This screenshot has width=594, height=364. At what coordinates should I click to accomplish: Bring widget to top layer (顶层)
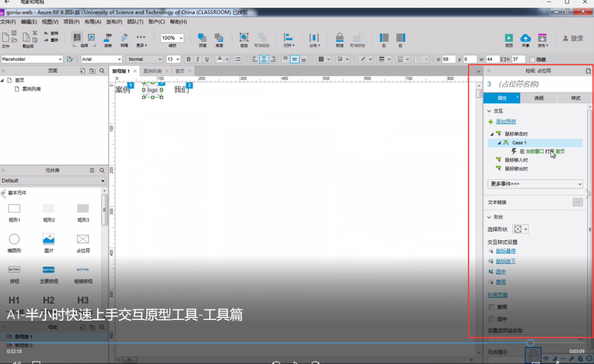tap(202, 38)
